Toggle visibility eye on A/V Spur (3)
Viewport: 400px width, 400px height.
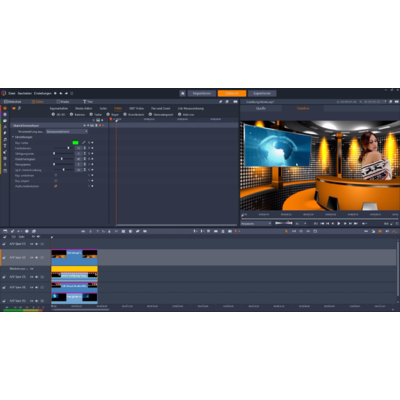(32, 277)
